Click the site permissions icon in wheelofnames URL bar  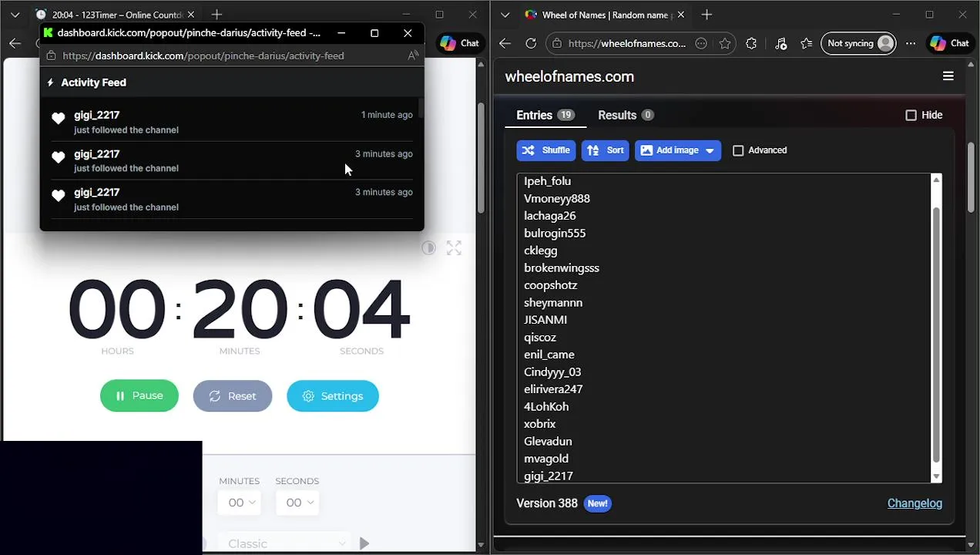[701, 43]
